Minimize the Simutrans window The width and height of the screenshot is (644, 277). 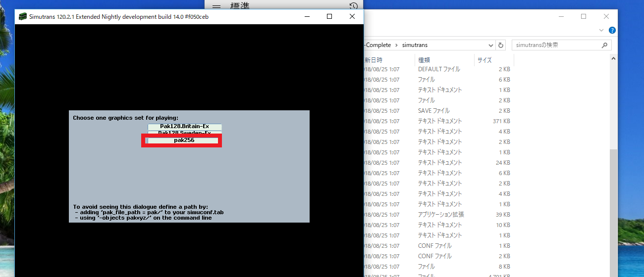307,16
